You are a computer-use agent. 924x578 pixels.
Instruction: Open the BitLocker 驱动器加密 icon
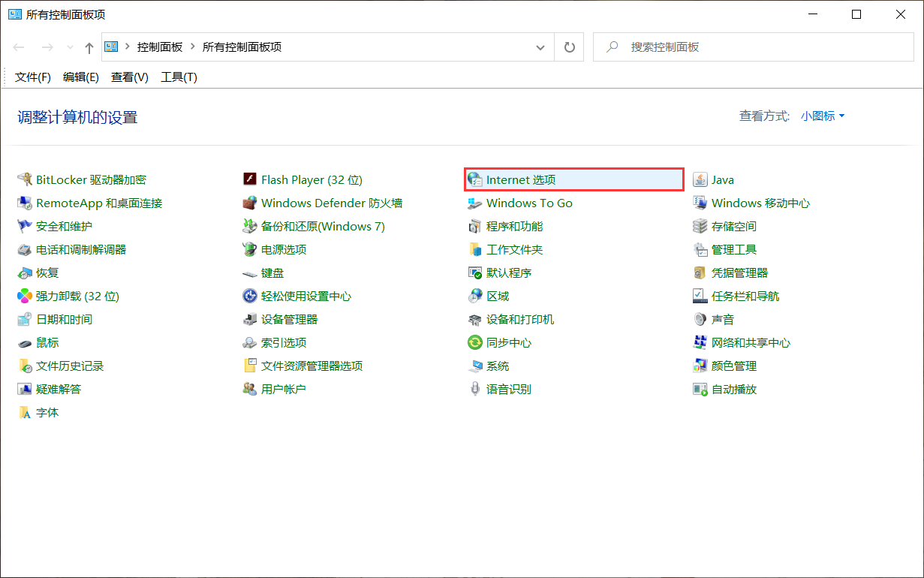tap(25, 179)
